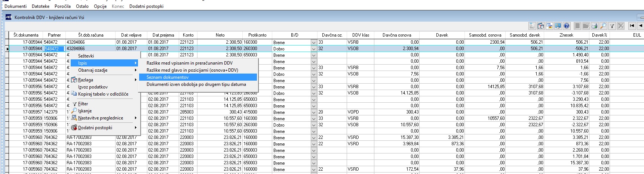Image resolution: width=644 pixels, height=174 pixels.
Task: Click the funnel filter toolbar icon
Action: click(612, 26)
